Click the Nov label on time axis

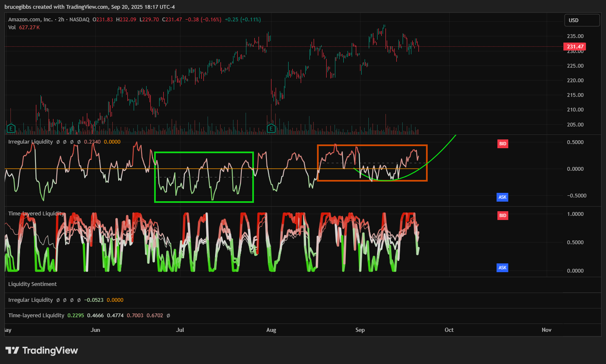point(546,330)
